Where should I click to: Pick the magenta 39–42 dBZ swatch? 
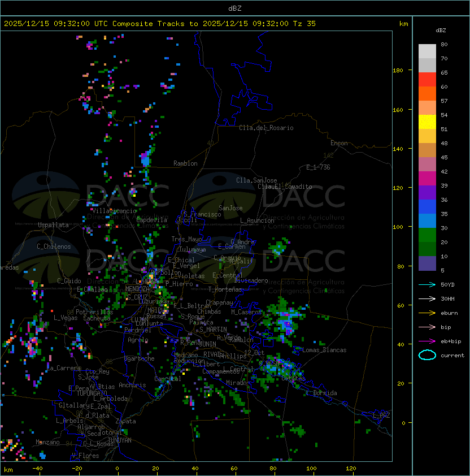point(427,178)
